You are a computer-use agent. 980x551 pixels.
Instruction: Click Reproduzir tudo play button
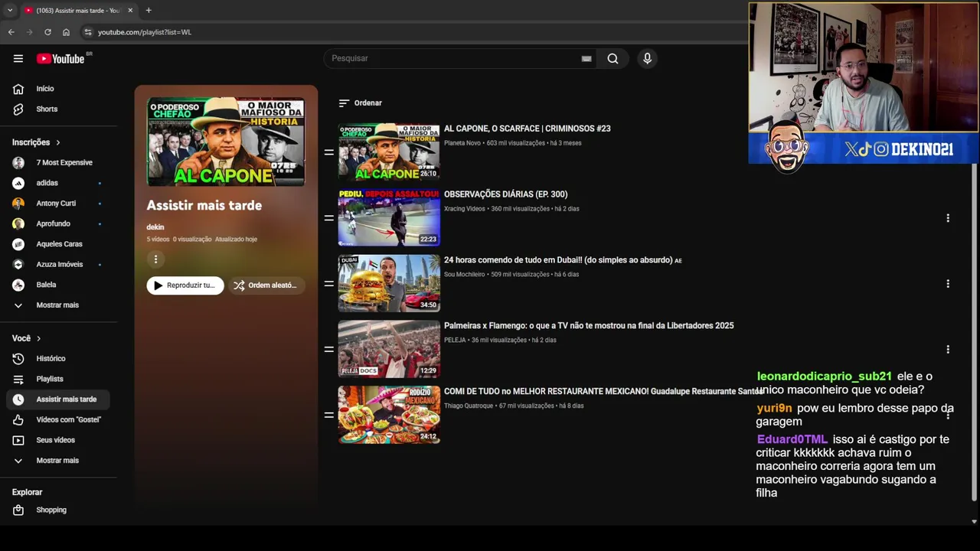point(185,285)
